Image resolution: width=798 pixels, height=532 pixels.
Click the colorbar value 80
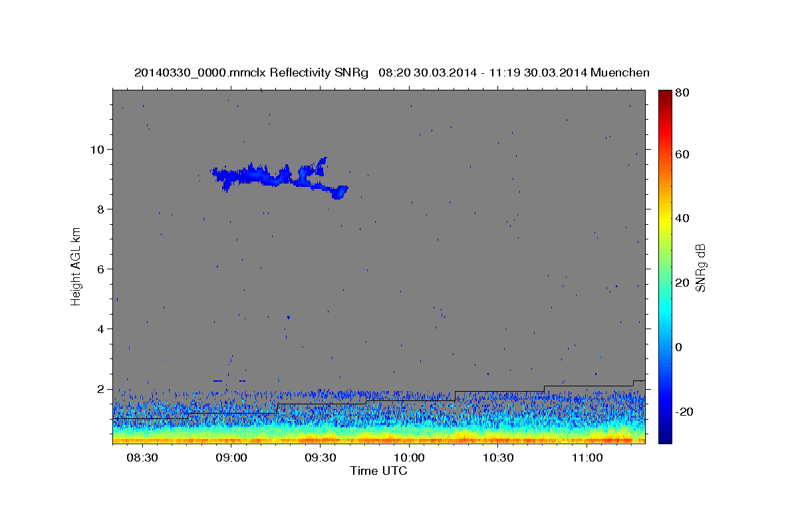point(684,92)
